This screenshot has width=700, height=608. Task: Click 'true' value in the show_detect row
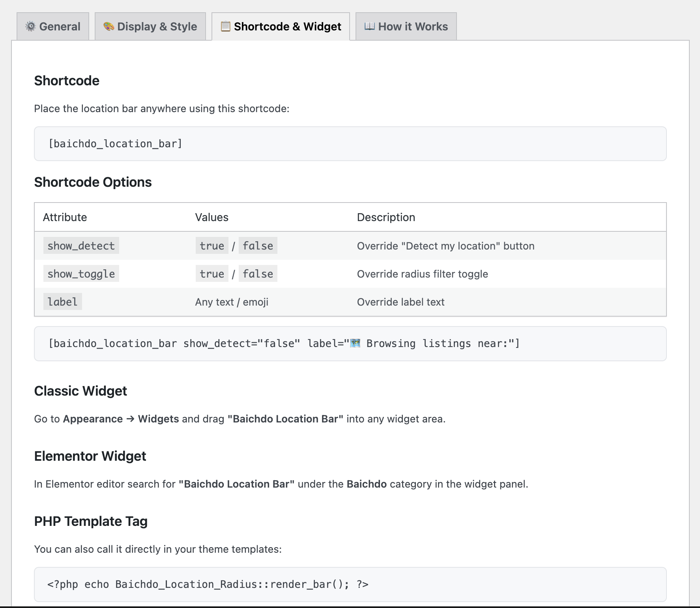pos(212,246)
